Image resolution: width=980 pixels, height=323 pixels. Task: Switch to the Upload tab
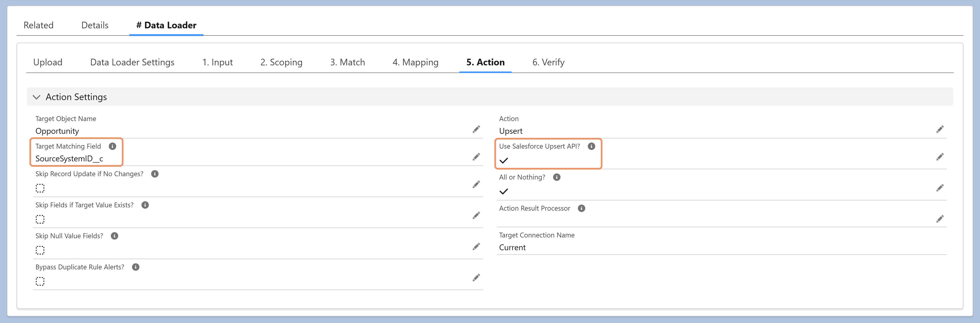click(47, 62)
